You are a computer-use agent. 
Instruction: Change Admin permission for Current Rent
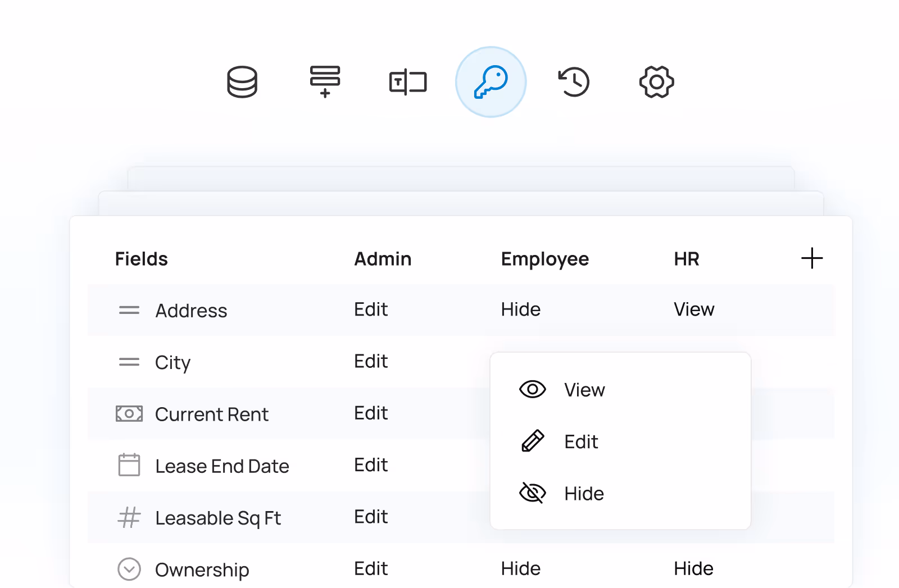pos(371,413)
